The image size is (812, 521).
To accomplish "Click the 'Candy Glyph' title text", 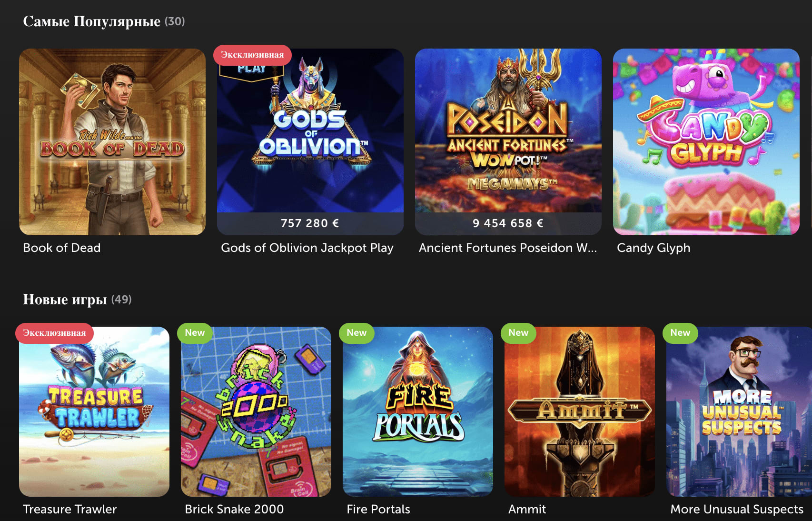I will click(x=654, y=248).
